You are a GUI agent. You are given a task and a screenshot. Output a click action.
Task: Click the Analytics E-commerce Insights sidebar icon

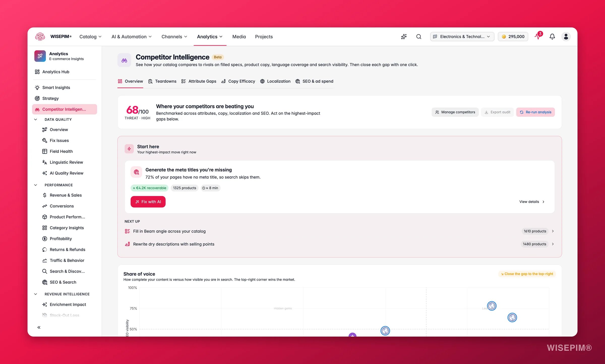click(x=40, y=56)
